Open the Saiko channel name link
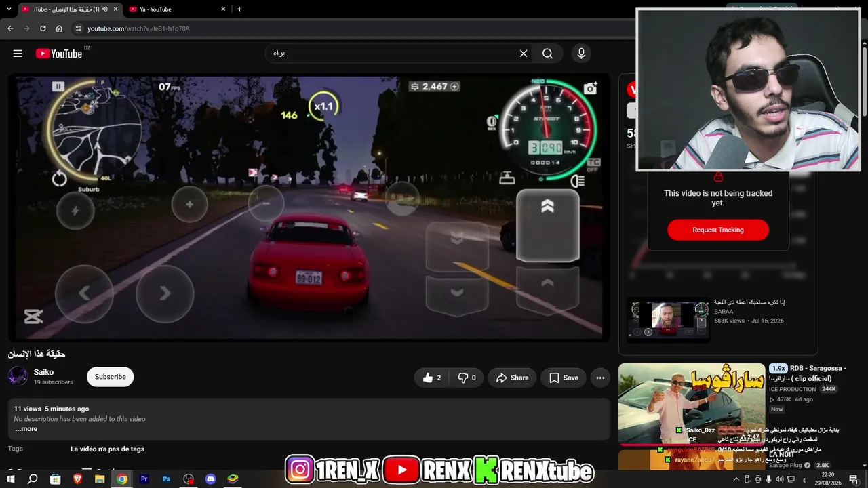This screenshot has height=488, width=868. coord(43,372)
